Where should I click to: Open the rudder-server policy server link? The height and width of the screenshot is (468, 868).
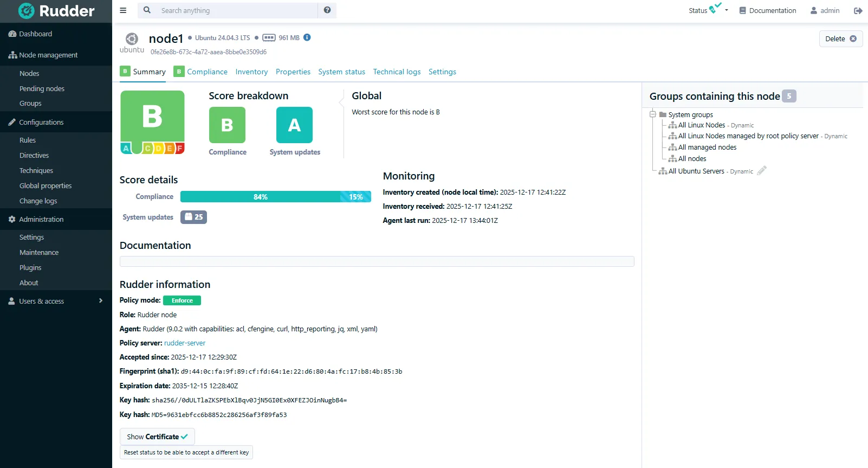point(185,343)
